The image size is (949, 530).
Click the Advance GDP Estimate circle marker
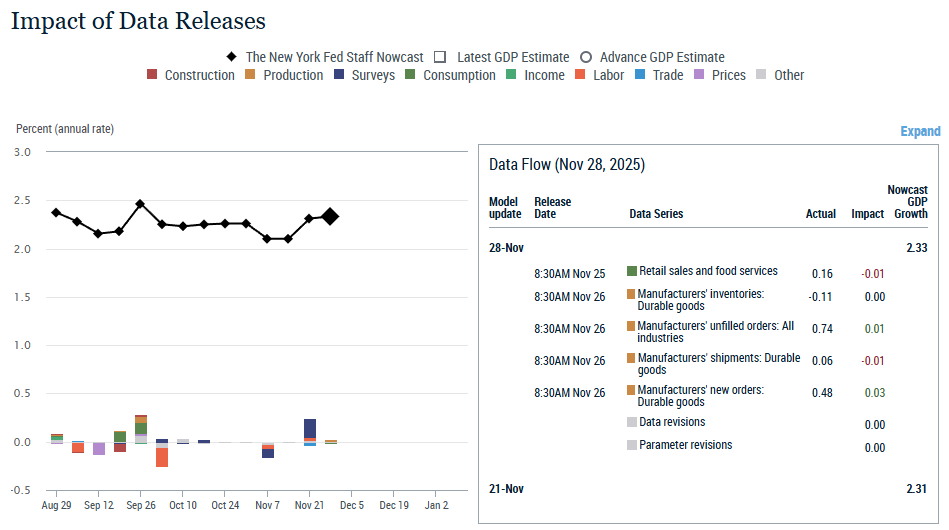(x=586, y=57)
